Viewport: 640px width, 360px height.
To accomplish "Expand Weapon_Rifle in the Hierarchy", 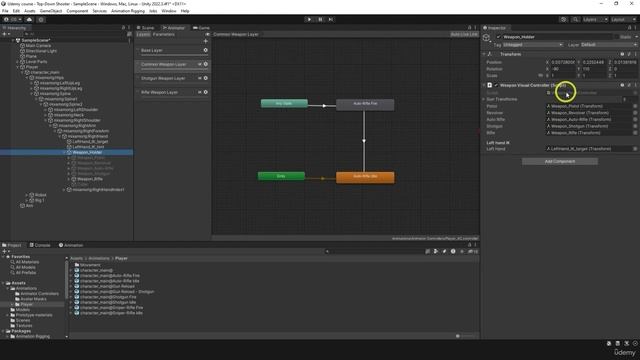I will (x=69, y=179).
